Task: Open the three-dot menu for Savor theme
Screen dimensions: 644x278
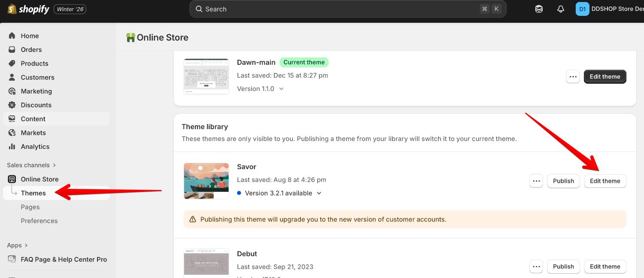Action: [536, 181]
